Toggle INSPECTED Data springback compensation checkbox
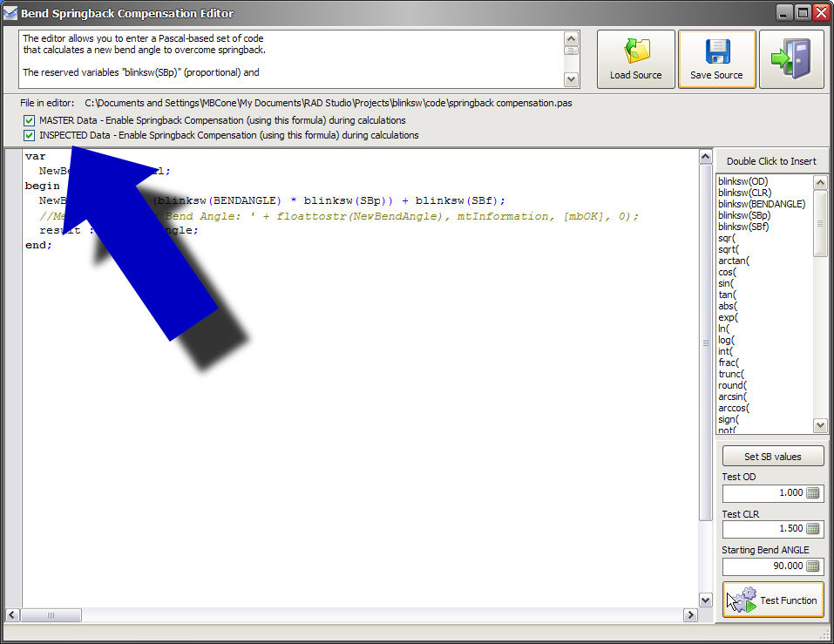This screenshot has width=834, height=644. (x=30, y=135)
